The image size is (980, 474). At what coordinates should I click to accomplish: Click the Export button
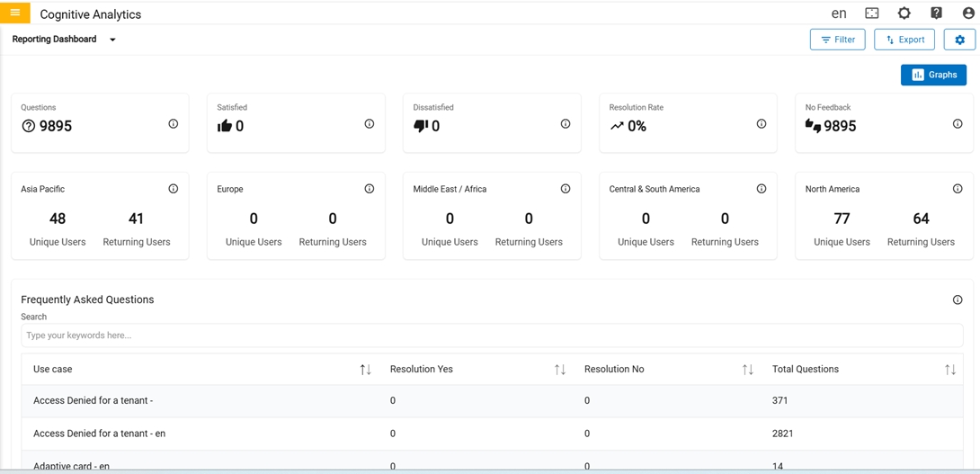point(904,40)
